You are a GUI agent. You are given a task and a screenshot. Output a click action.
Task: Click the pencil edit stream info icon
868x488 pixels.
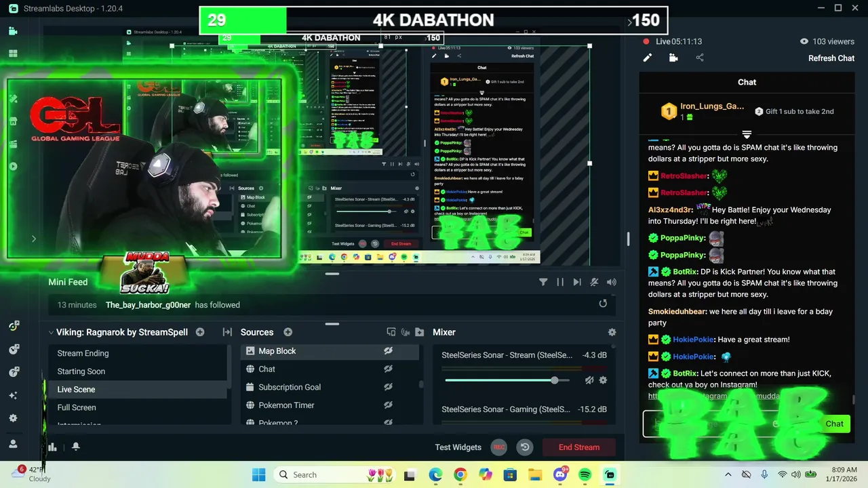tap(648, 58)
